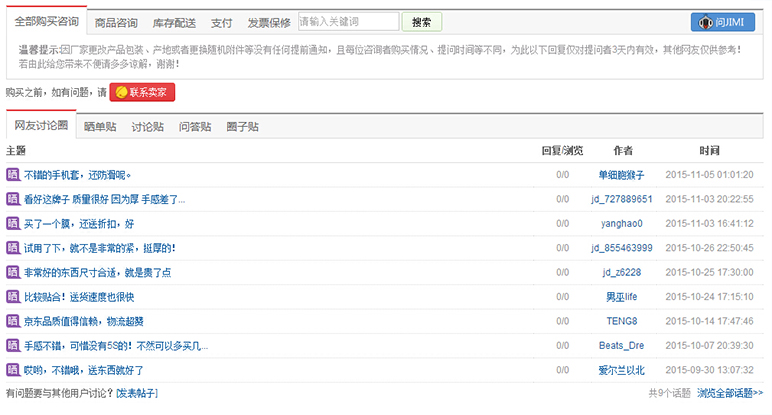The image size is (772, 415).
Task: Click timestamp 2015-09-30 13:07:32
Action: tap(709, 370)
